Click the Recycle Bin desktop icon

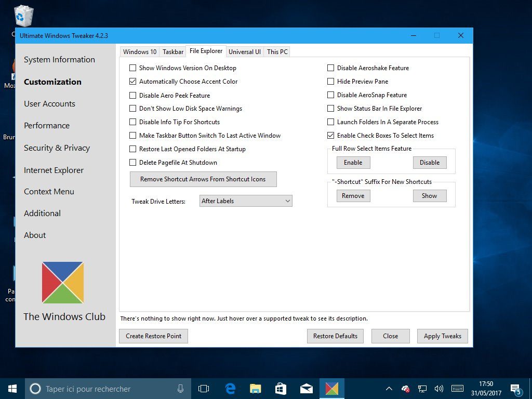click(23, 16)
